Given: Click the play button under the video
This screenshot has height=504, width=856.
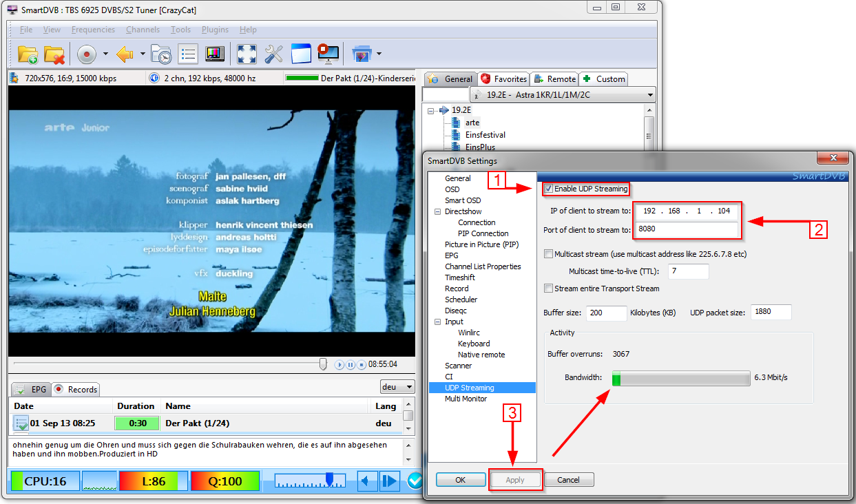Looking at the screenshot, I should pos(340,365).
